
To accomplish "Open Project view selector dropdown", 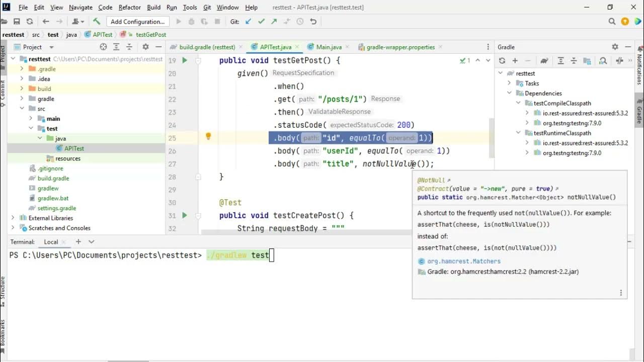I will click(51, 47).
